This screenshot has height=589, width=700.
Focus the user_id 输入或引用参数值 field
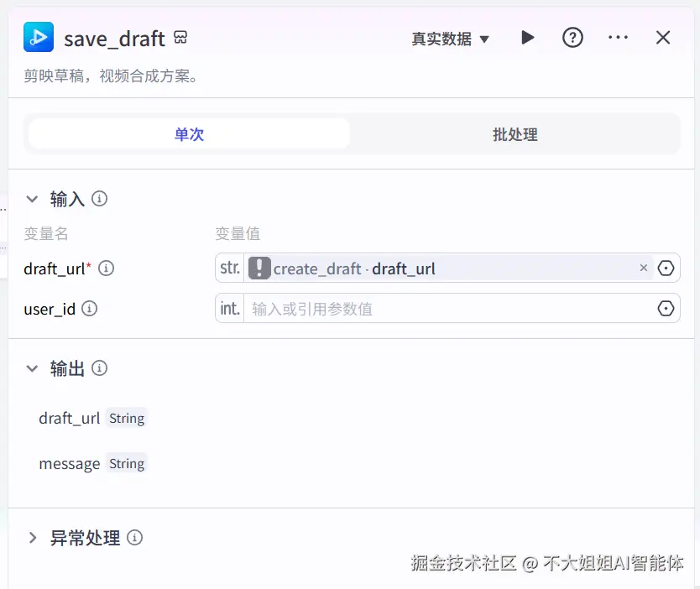pos(449,308)
